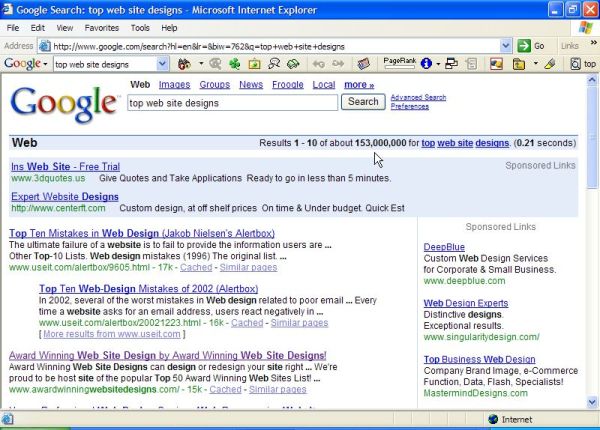Open Cached link for useit.com/alertbox/9605.html
The image size is (600, 430).
[x=196, y=267]
